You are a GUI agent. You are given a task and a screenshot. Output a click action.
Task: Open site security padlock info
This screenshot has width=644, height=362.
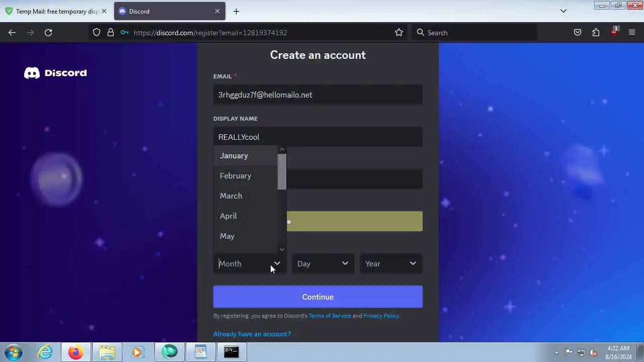click(111, 33)
